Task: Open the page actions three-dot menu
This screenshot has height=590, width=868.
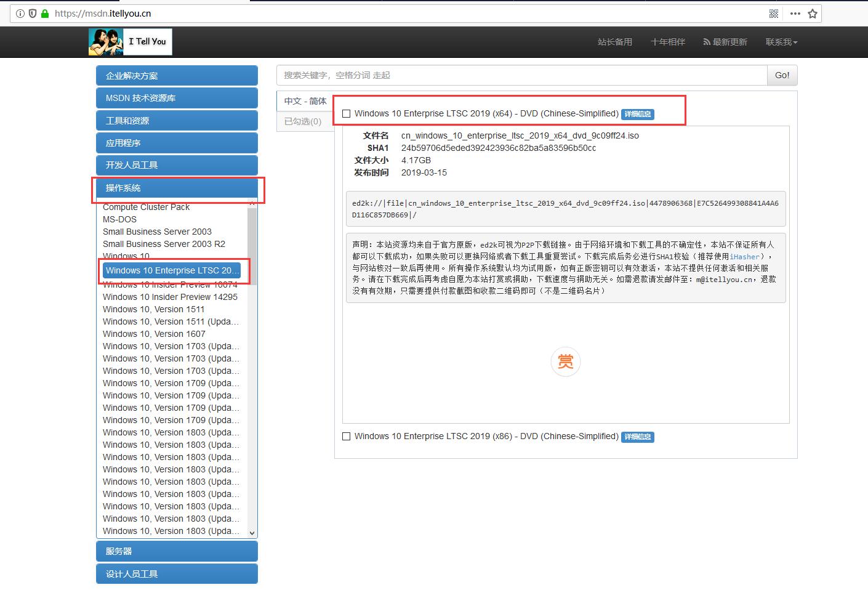Action: (795, 14)
